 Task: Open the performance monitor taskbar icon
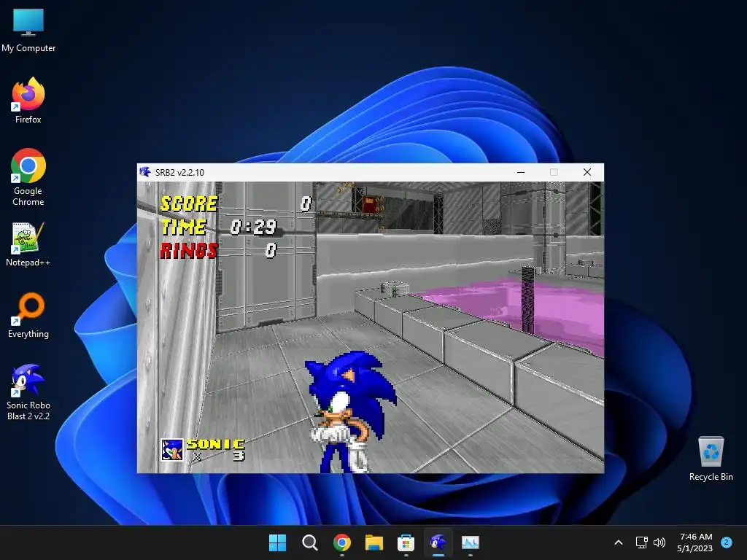471,542
